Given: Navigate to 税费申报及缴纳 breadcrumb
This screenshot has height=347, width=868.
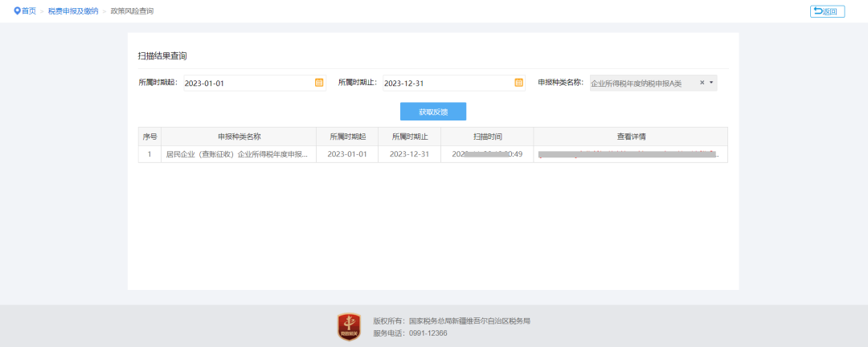Looking at the screenshot, I should click(73, 11).
